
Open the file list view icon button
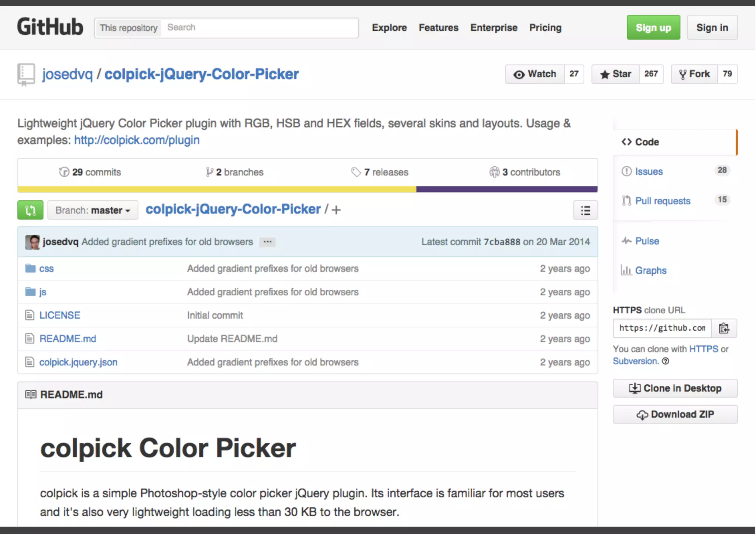585,210
